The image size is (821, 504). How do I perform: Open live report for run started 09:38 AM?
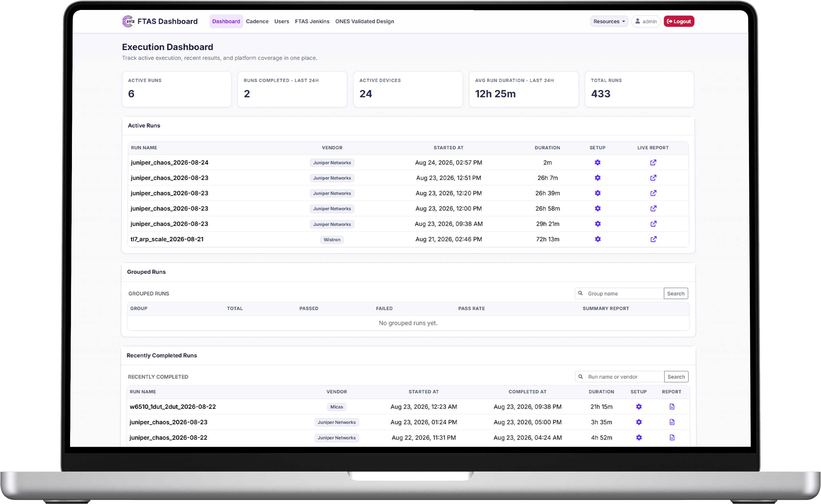pyautogui.click(x=653, y=224)
